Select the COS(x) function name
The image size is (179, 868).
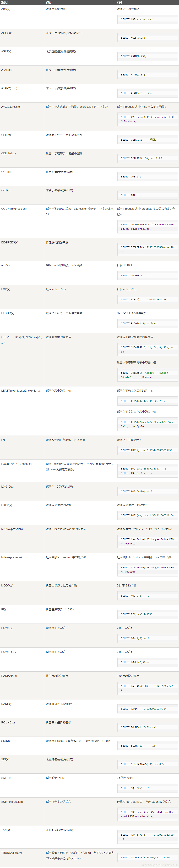tap(6, 172)
